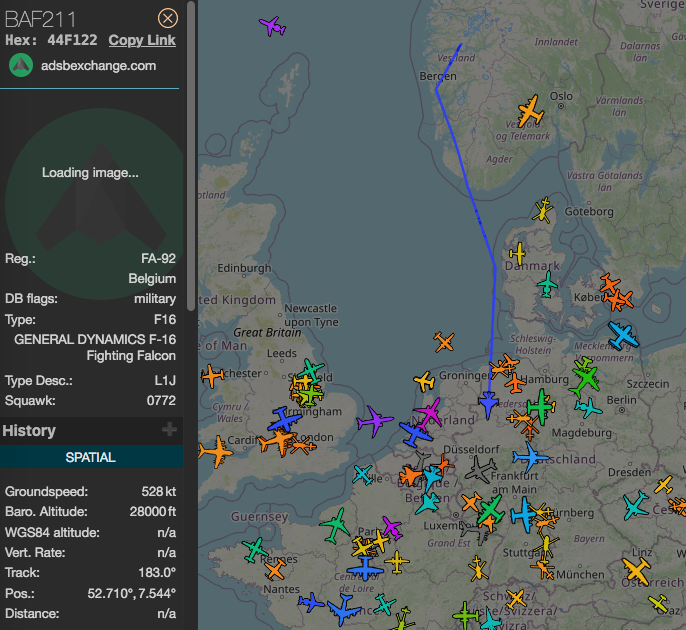Select the light-blue aircraft over Deutschland label

point(530,457)
